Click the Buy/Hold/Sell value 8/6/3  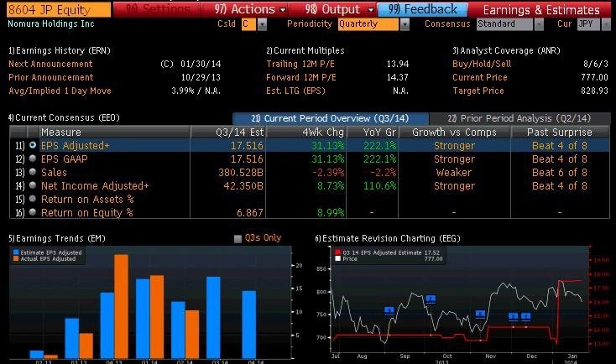596,64
